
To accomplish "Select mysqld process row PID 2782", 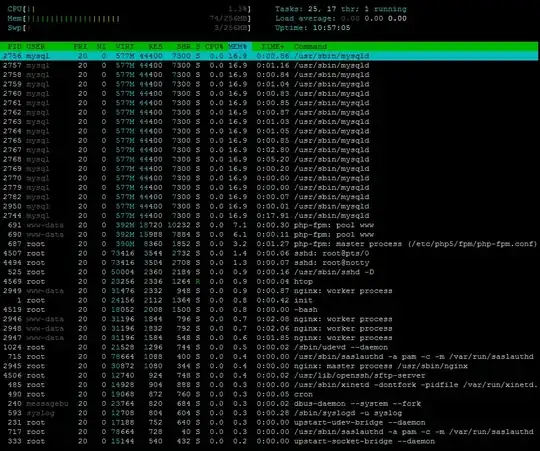I will [269, 197].
